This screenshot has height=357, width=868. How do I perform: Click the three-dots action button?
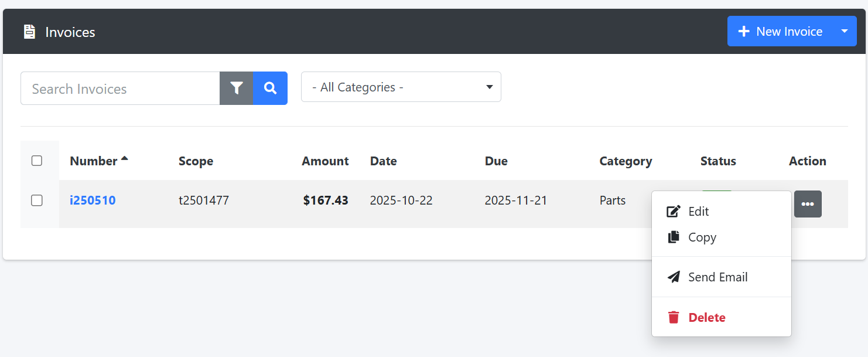click(x=808, y=204)
